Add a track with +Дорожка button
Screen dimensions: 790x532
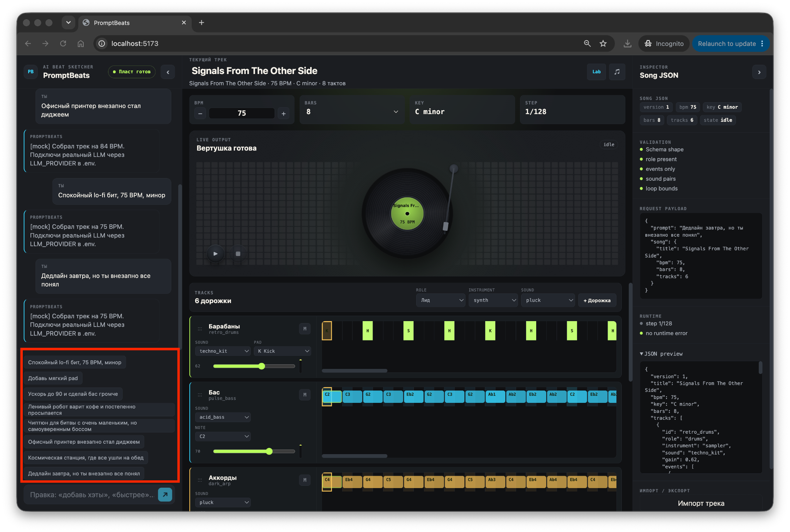point(597,300)
